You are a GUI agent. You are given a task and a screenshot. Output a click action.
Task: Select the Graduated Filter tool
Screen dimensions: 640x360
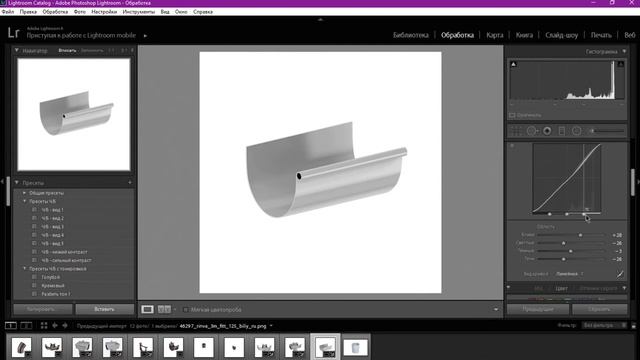[562, 131]
